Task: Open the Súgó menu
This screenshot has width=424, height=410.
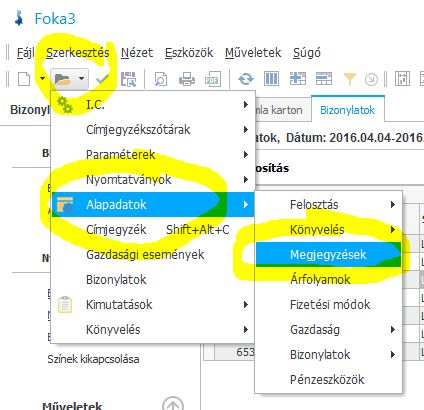Action: click(307, 53)
